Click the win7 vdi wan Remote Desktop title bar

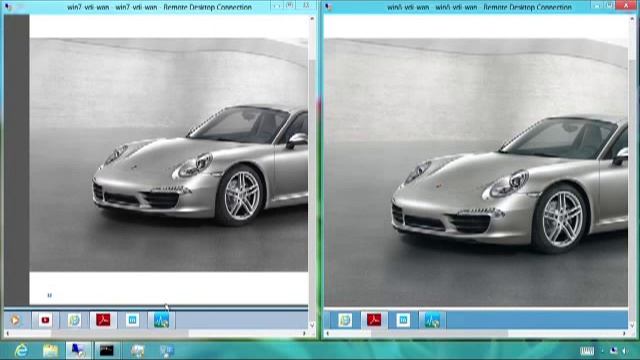(159, 7)
